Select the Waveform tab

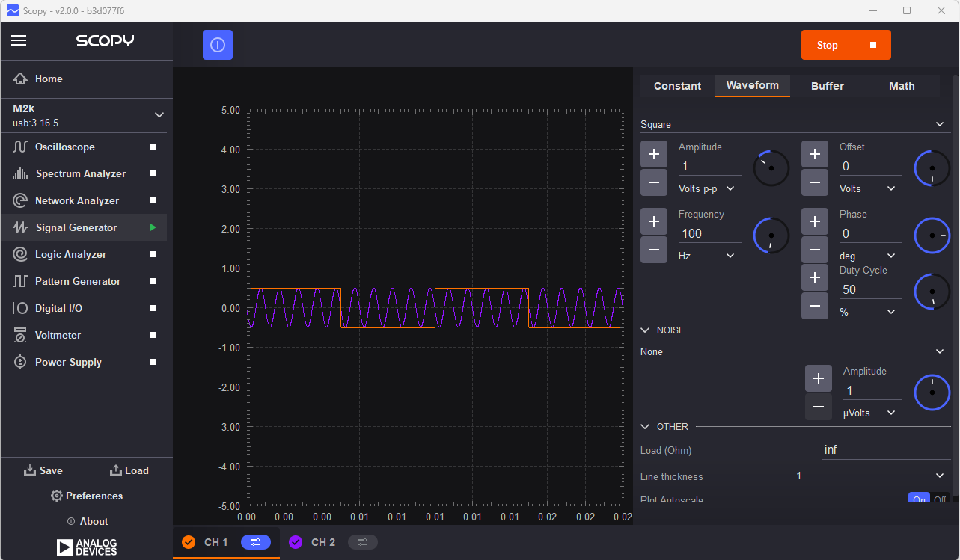[x=753, y=86]
